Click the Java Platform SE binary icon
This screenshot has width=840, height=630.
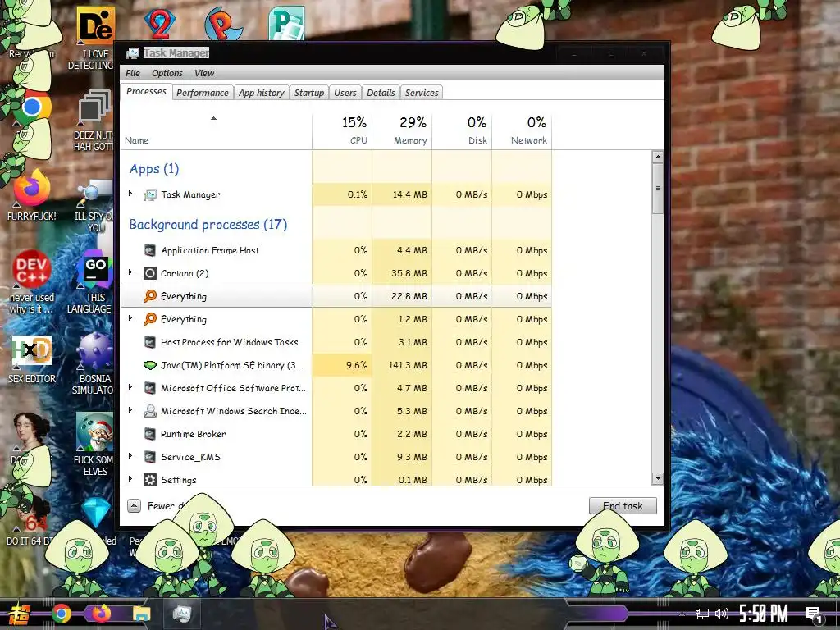point(150,365)
